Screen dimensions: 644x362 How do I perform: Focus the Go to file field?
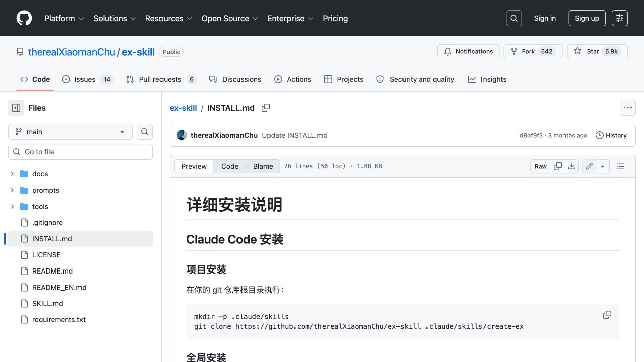click(x=80, y=152)
